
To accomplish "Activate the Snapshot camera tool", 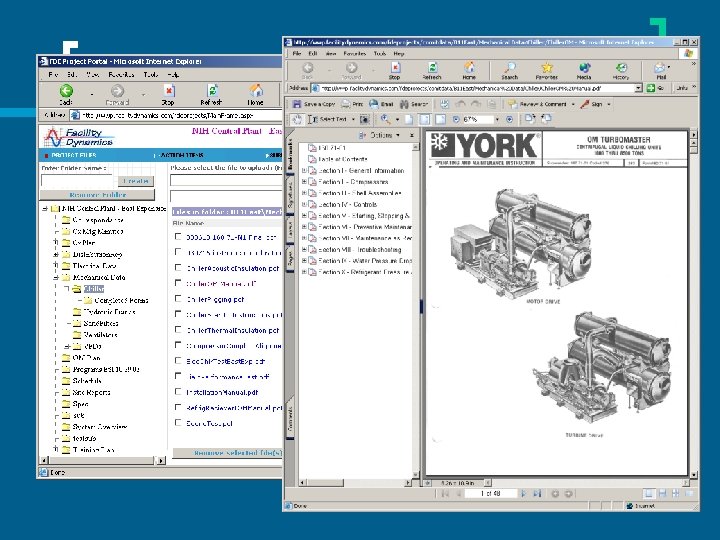I will pos(365,119).
